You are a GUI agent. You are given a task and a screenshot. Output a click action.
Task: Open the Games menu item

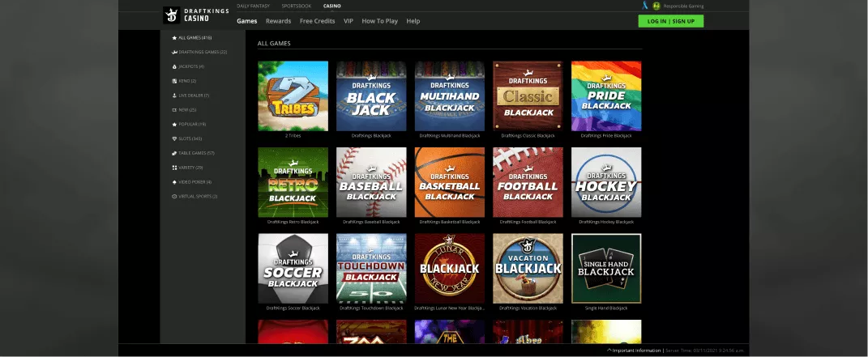pyautogui.click(x=247, y=21)
